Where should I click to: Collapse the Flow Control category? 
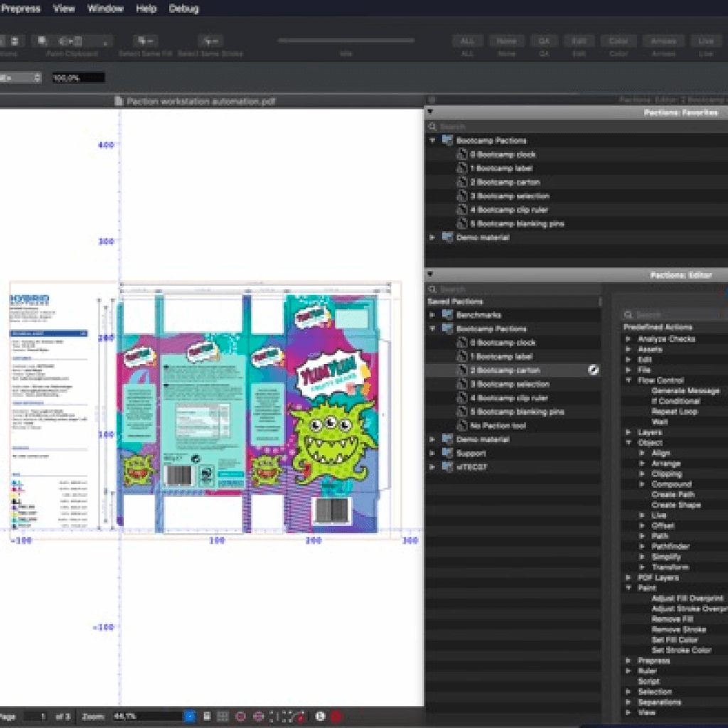[628, 380]
